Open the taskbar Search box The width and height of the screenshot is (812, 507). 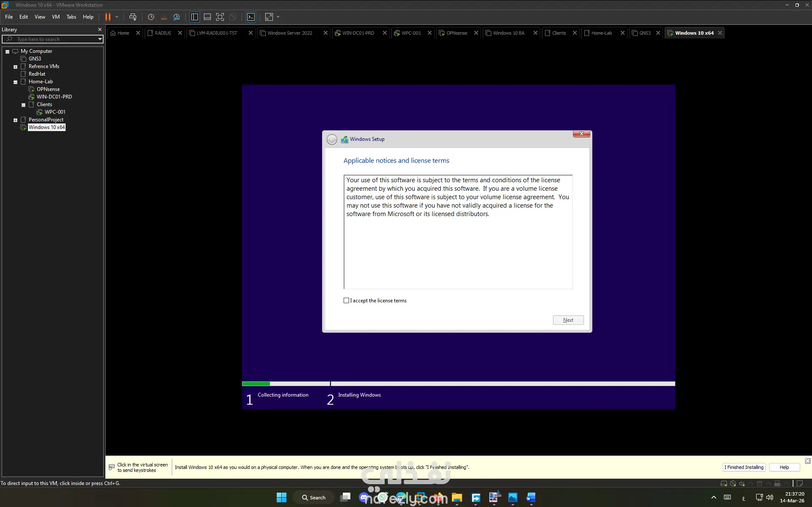tap(314, 498)
